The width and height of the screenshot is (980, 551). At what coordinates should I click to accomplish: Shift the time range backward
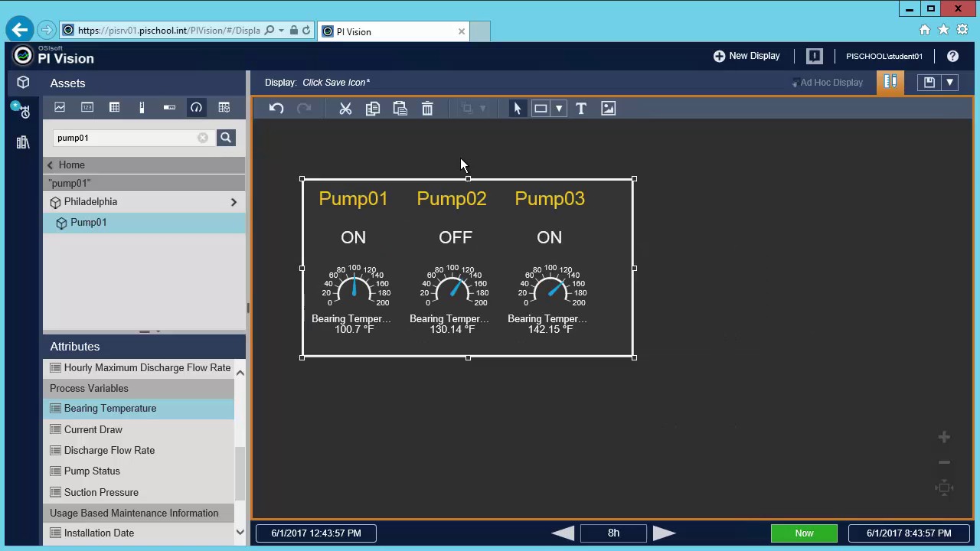563,533
